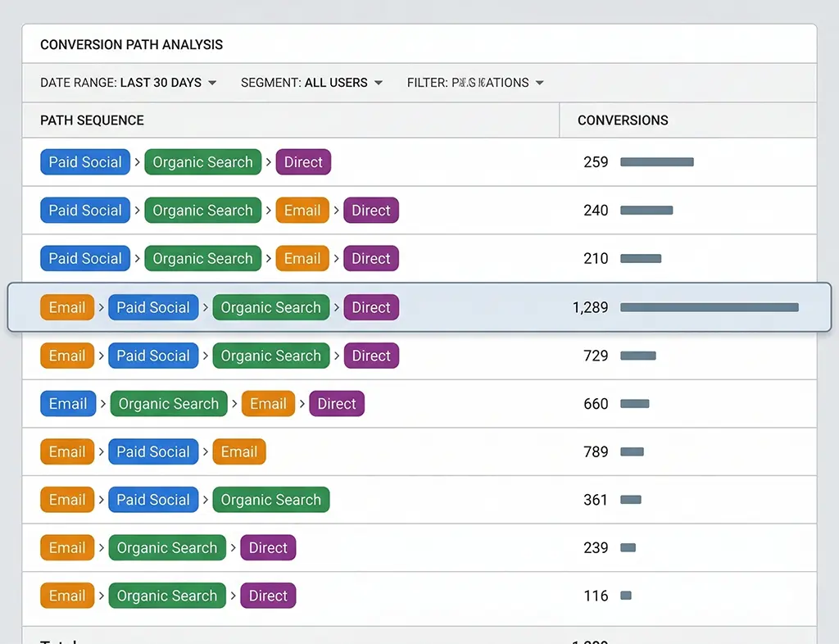Select the orange Email chip in the 660 row
The height and width of the screenshot is (644, 839).
pos(268,404)
